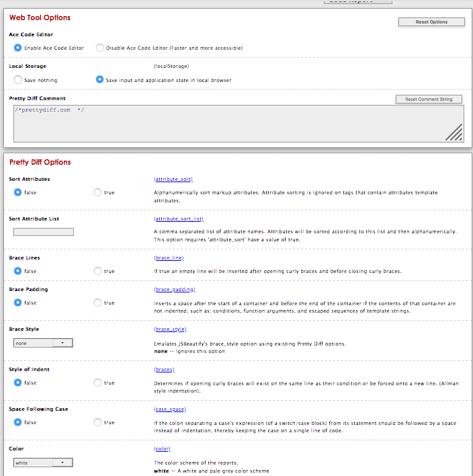473x476 pixels.
Task: Set Brace Padding to true
Action: 97,303
